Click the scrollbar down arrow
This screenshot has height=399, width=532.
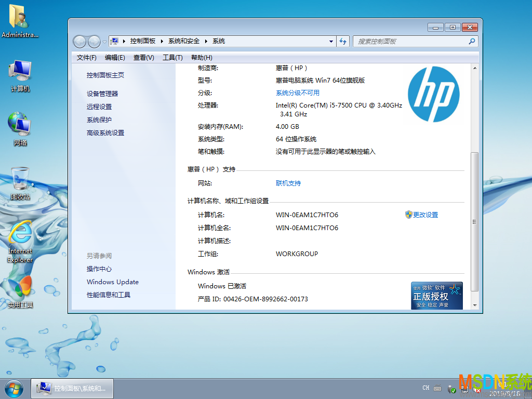pyautogui.click(x=475, y=305)
